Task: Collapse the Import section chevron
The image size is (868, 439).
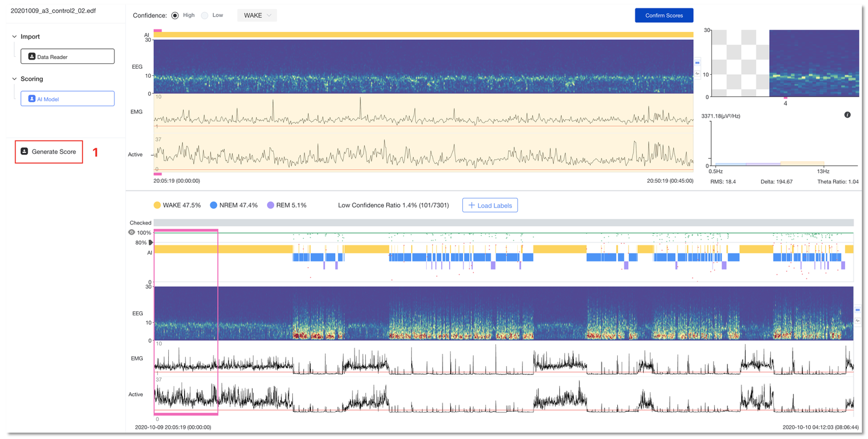Action: pyautogui.click(x=14, y=37)
